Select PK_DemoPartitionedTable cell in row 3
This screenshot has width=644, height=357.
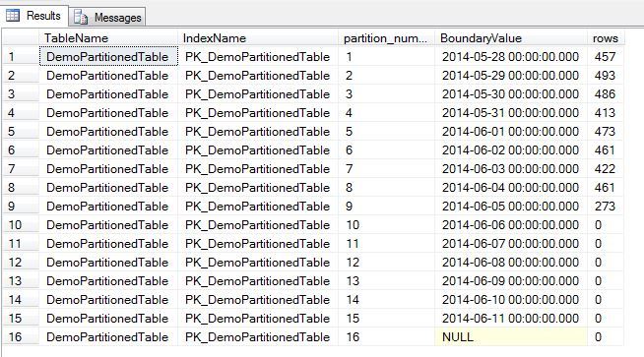pyautogui.click(x=258, y=94)
